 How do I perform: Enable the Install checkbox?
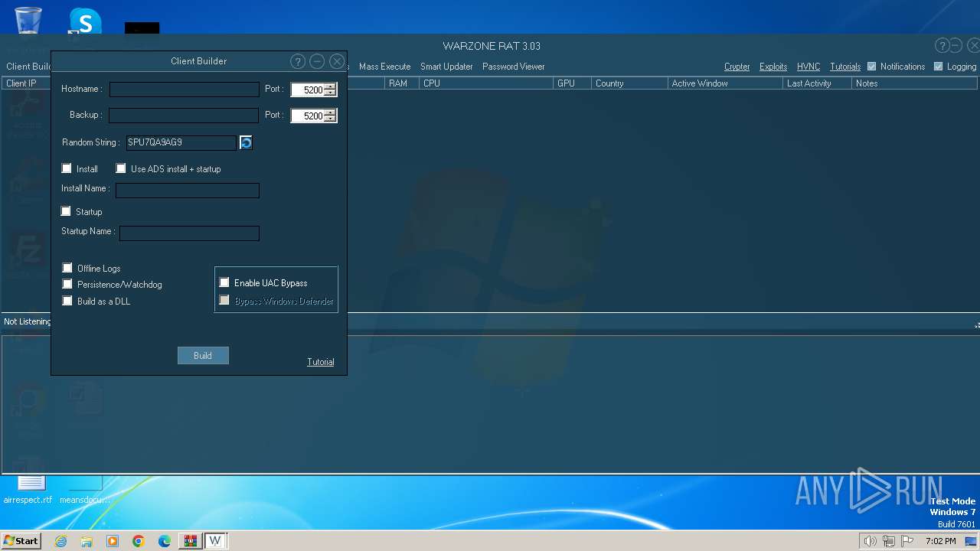(x=67, y=168)
